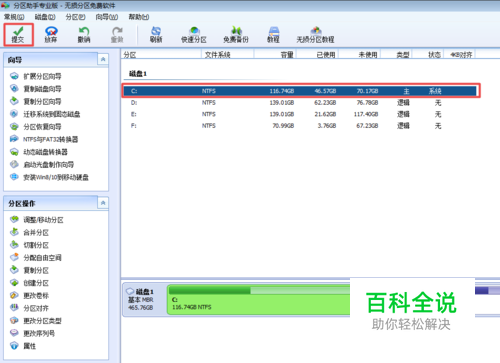Launch the 扩展分区向导 wizard

[36, 76]
